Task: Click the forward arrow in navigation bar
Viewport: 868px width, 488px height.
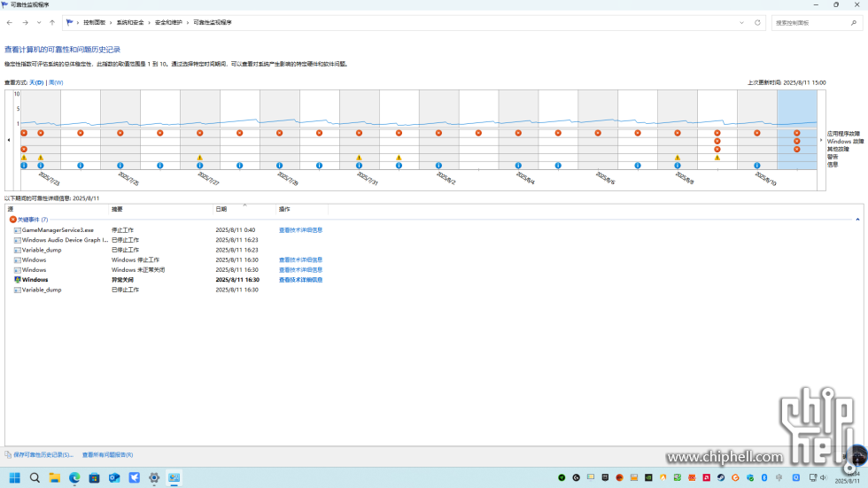Action: pyautogui.click(x=25, y=23)
